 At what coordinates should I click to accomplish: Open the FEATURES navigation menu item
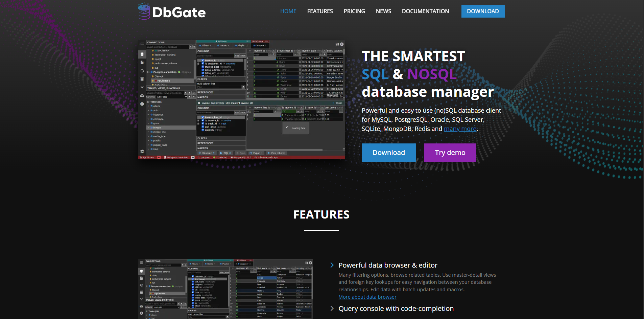(320, 11)
